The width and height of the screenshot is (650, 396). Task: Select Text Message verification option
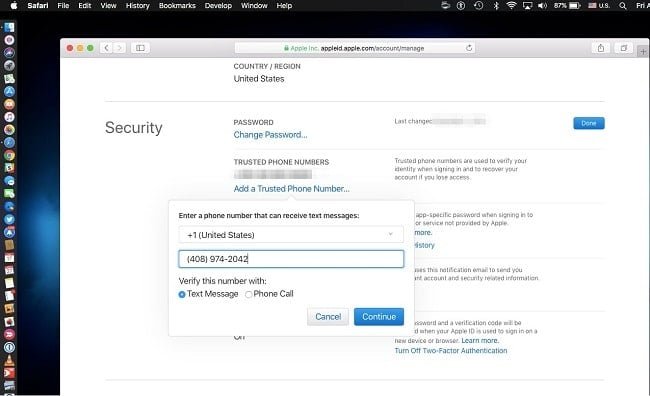(x=182, y=294)
